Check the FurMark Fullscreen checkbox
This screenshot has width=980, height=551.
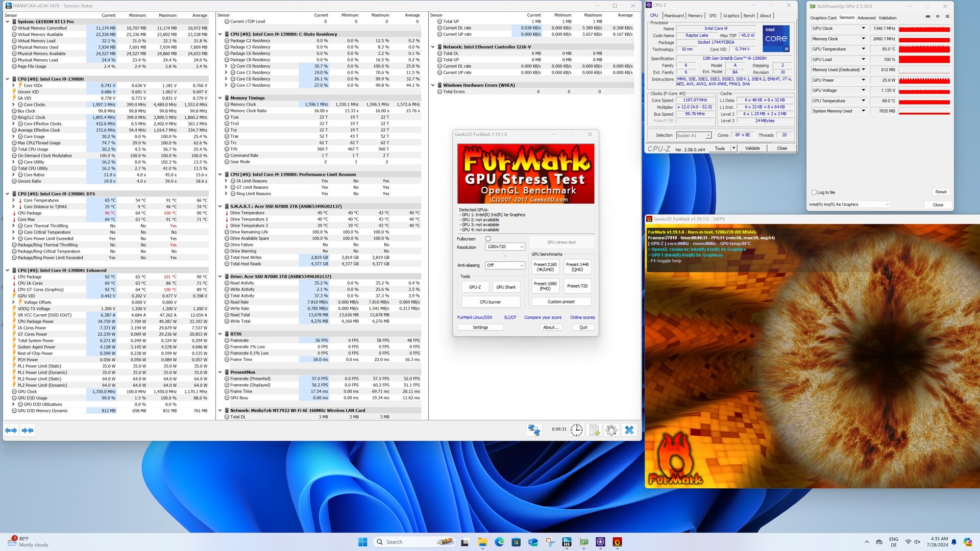(x=488, y=239)
